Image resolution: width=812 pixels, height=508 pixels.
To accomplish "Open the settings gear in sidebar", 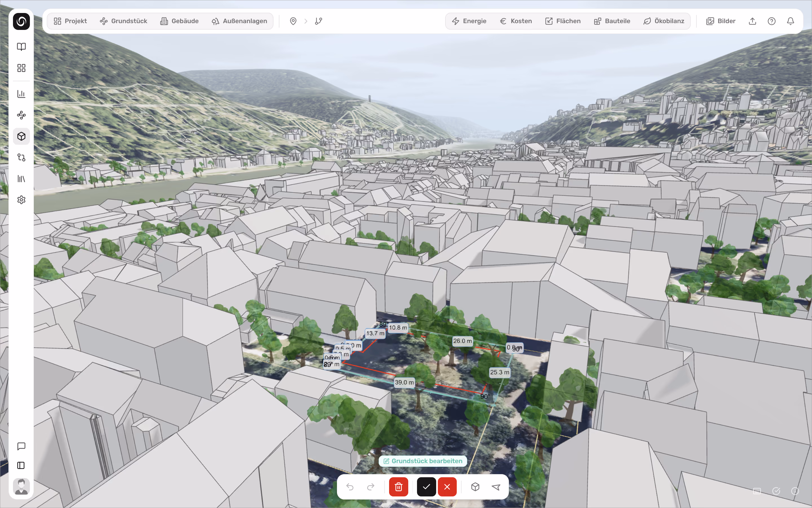I will coord(21,200).
